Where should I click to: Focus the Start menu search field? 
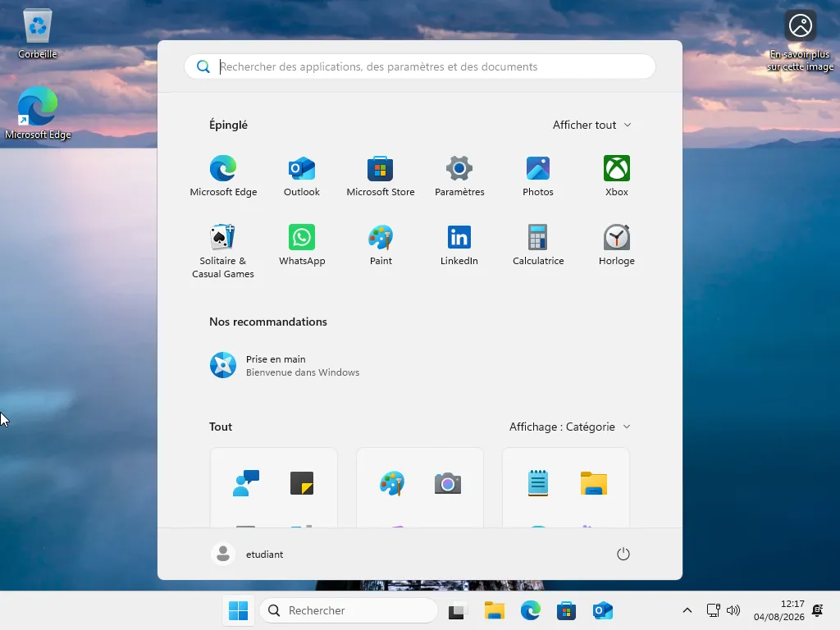[420, 66]
